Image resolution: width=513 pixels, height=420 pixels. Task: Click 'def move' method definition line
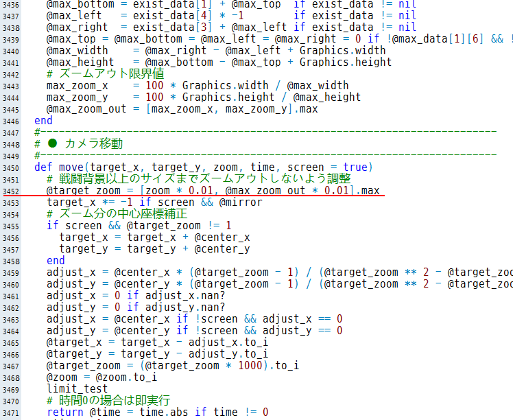point(204,167)
